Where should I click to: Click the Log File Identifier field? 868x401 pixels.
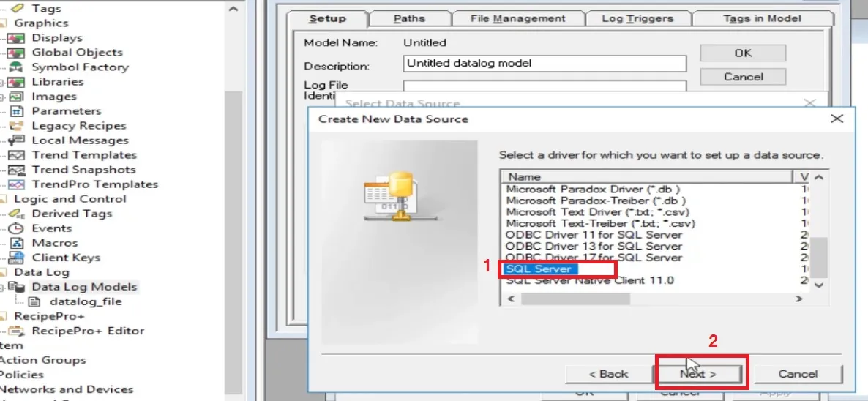point(545,87)
